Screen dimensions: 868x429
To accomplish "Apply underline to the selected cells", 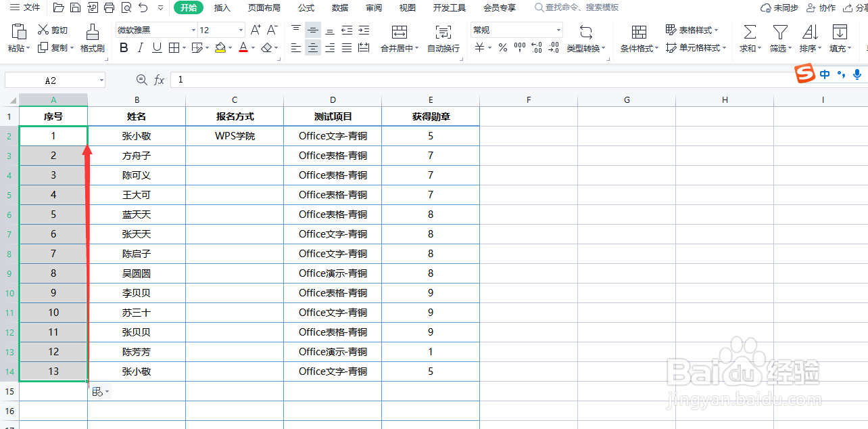I will click(x=155, y=48).
